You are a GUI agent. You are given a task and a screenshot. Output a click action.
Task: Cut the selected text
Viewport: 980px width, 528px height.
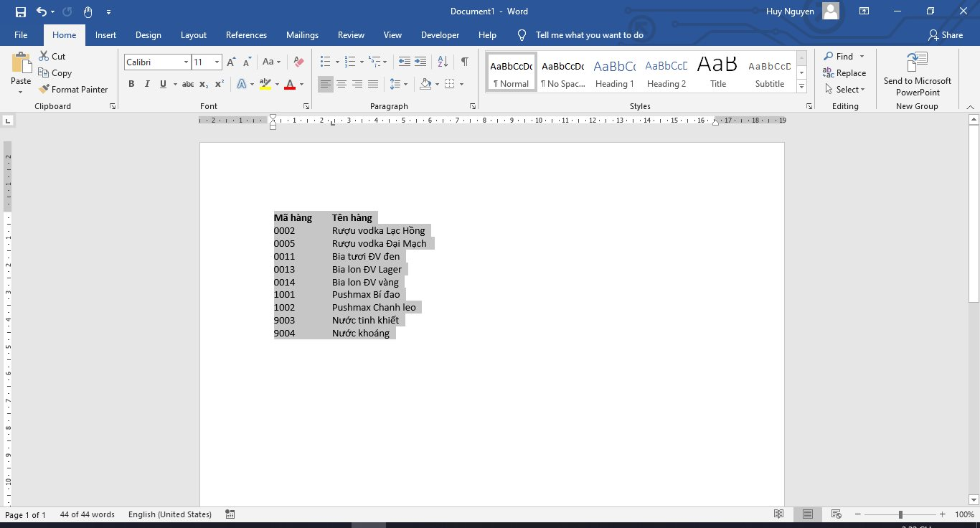pyautogui.click(x=52, y=56)
